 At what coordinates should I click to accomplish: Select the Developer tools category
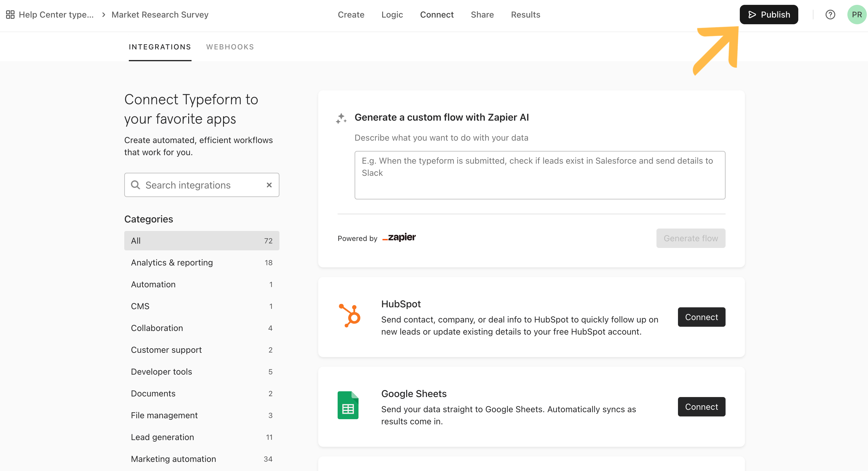coord(202,372)
